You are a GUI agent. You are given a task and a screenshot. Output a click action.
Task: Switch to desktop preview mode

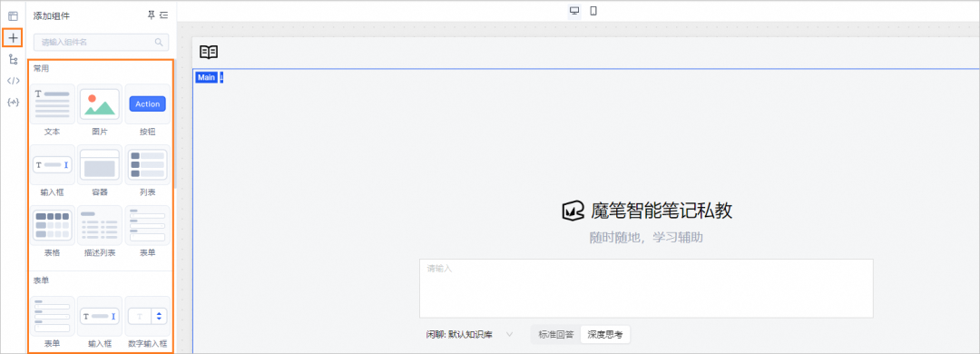[574, 11]
